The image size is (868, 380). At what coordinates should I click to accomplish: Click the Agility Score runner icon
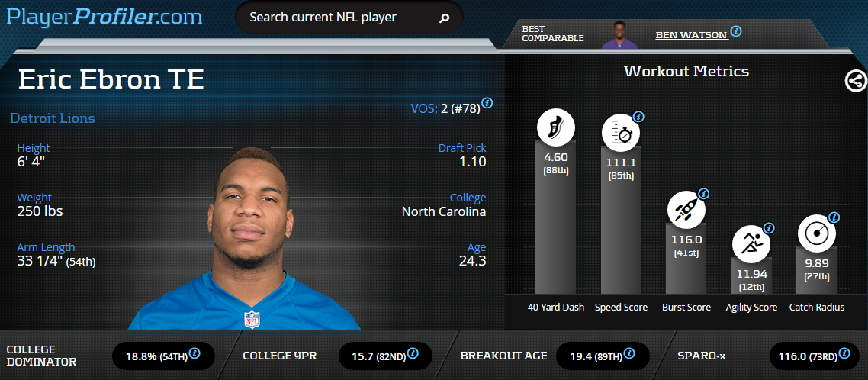tap(751, 243)
